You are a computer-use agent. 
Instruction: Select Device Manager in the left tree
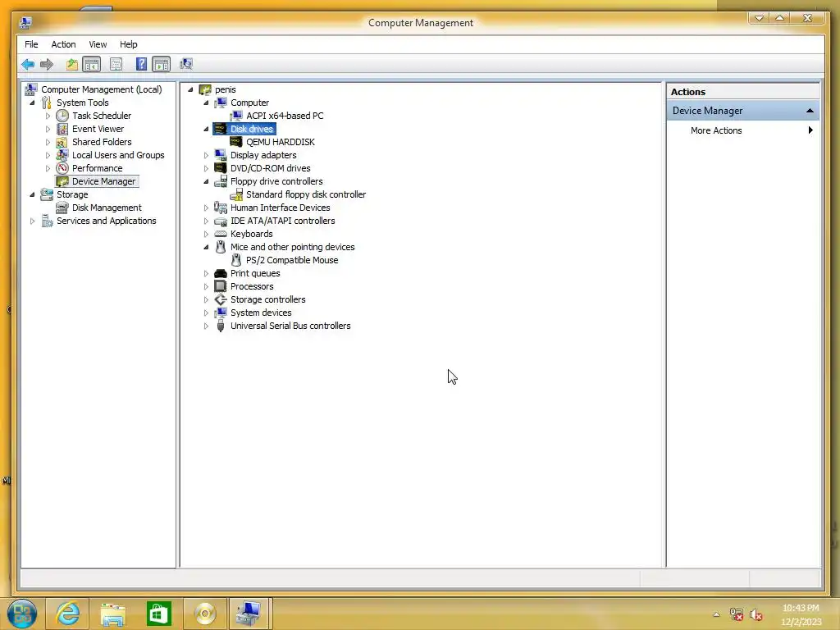pyautogui.click(x=104, y=181)
